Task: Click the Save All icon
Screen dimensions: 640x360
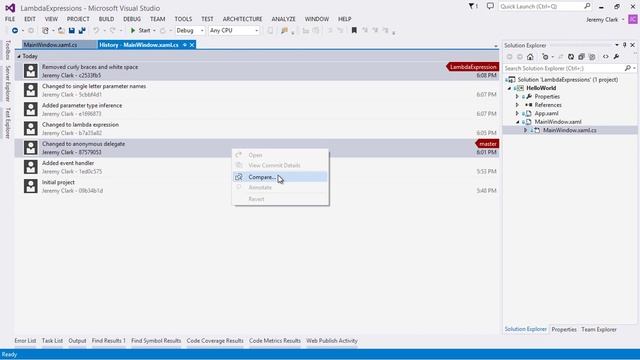Action: click(x=82, y=31)
